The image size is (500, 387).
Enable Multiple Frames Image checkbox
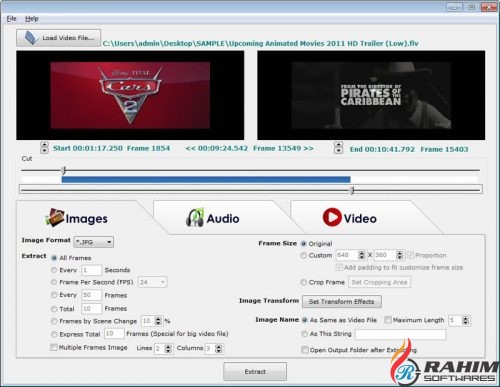click(x=53, y=347)
